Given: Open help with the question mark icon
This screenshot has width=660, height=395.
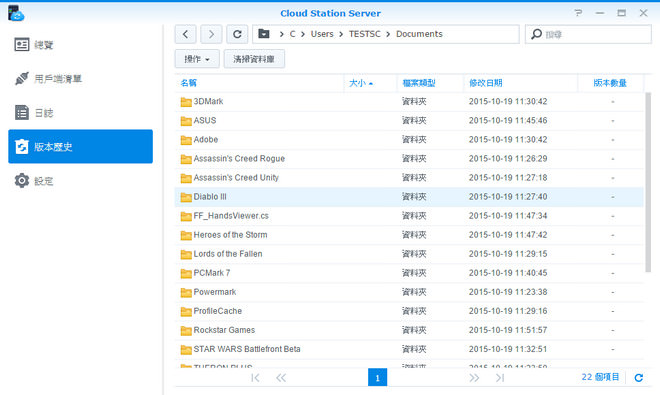Looking at the screenshot, I should coord(578,13).
